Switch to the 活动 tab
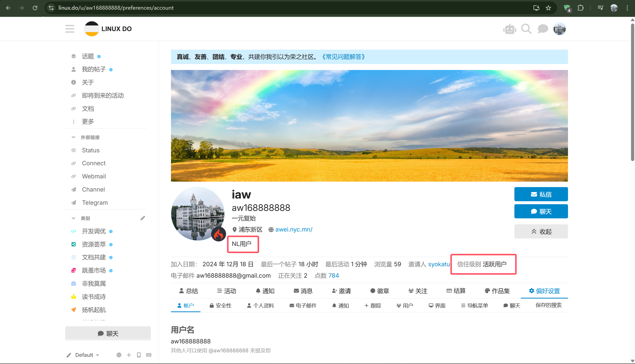Screen dimensions: 635x364 [x=227, y=291]
